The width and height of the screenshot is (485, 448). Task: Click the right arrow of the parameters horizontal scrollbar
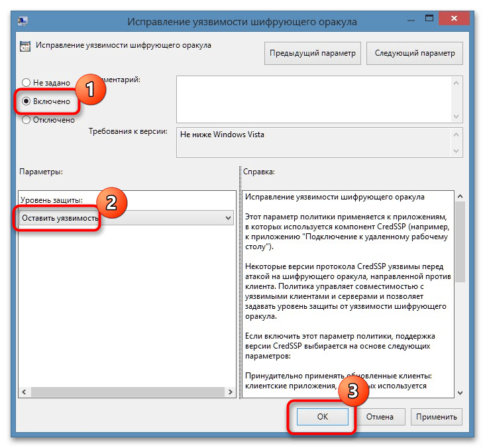point(230,392)
